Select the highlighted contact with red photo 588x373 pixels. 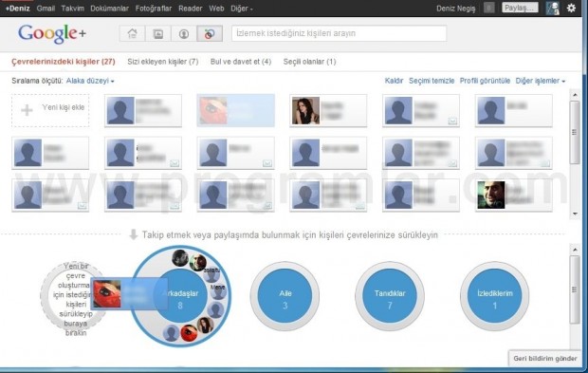[x=236, y=111]
